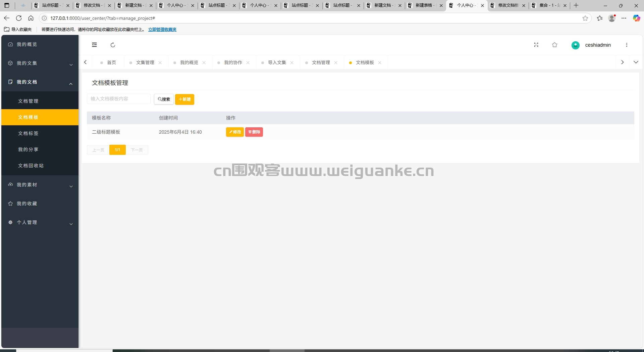Open 我的概览 in the sidebar

click(40, 44)
